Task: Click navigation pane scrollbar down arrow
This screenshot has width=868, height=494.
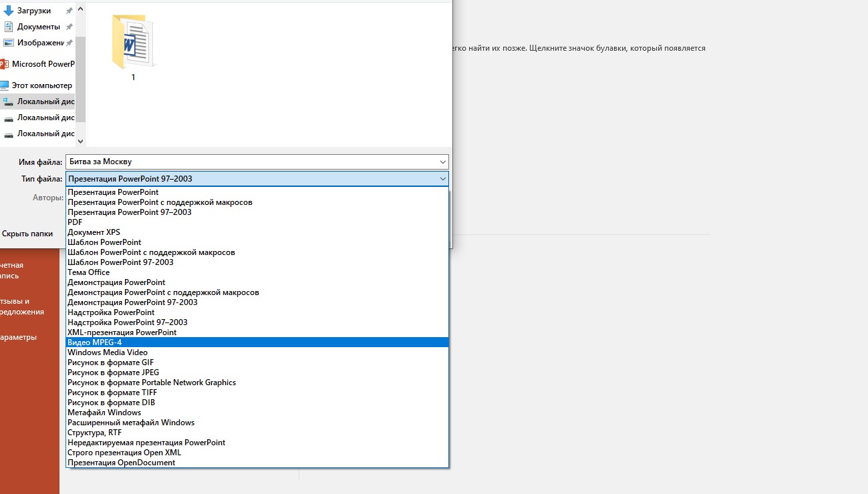Action: point(81,141)
